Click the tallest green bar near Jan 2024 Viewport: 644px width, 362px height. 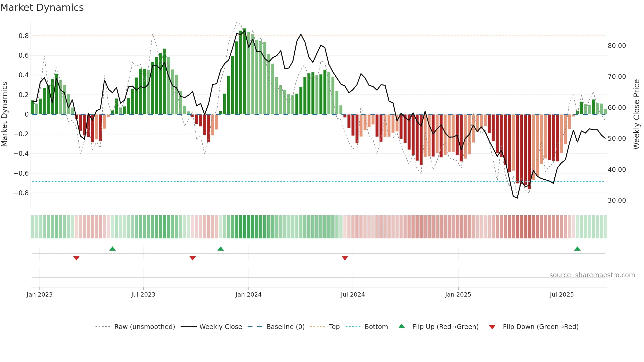click(245, 71)
